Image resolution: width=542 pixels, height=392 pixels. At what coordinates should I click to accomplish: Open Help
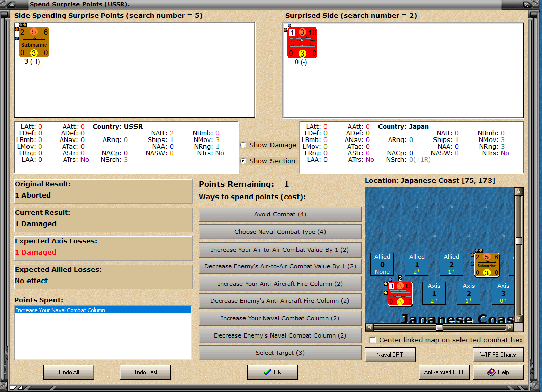[498, 372]
